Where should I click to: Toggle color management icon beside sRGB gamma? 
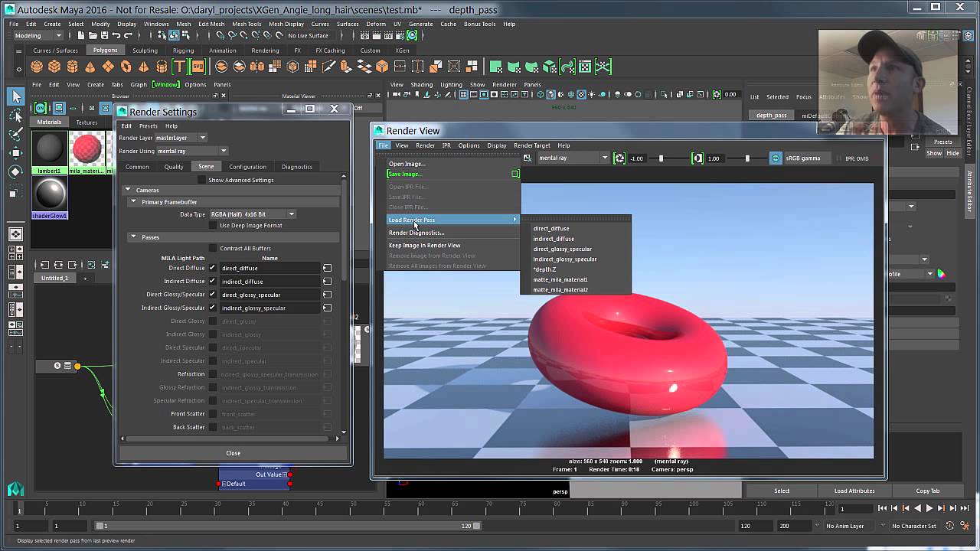(x=776, y=158)
